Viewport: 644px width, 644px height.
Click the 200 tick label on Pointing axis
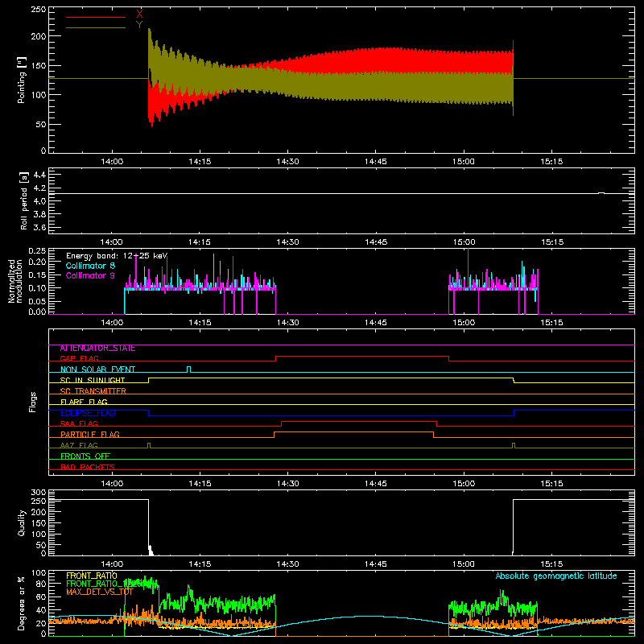pyautogui.click(x=38, y=36)
